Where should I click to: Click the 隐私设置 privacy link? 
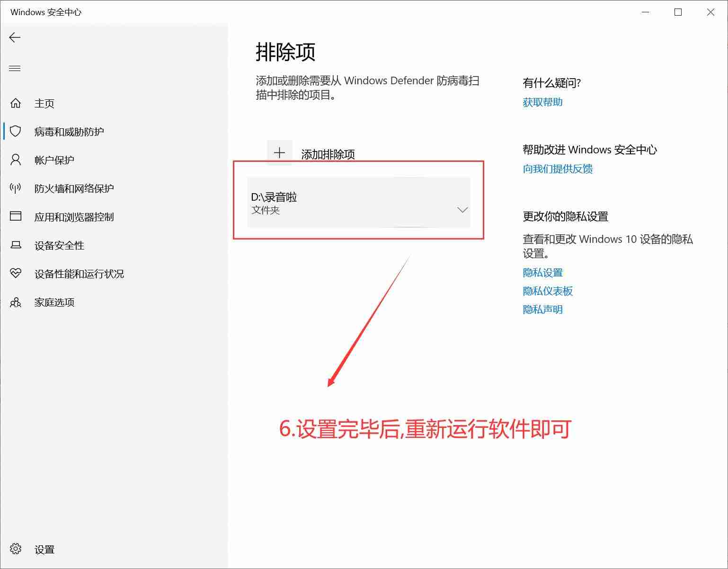542,273
